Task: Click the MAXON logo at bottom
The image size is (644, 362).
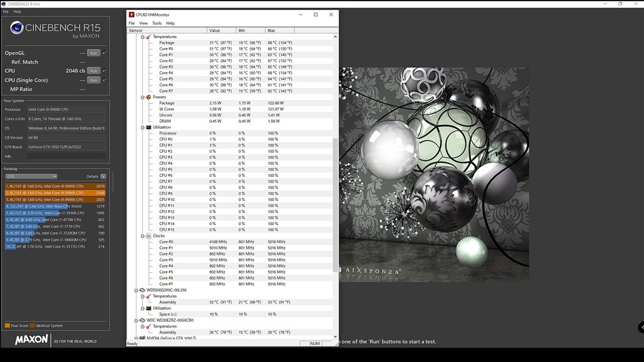Action: [x=31, y=340]
